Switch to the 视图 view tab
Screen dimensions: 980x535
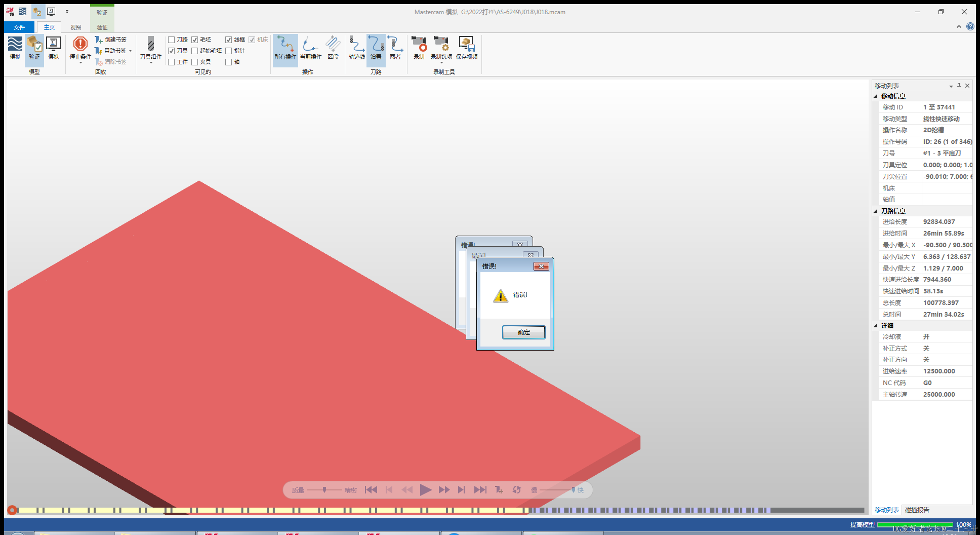click(76, 27)
